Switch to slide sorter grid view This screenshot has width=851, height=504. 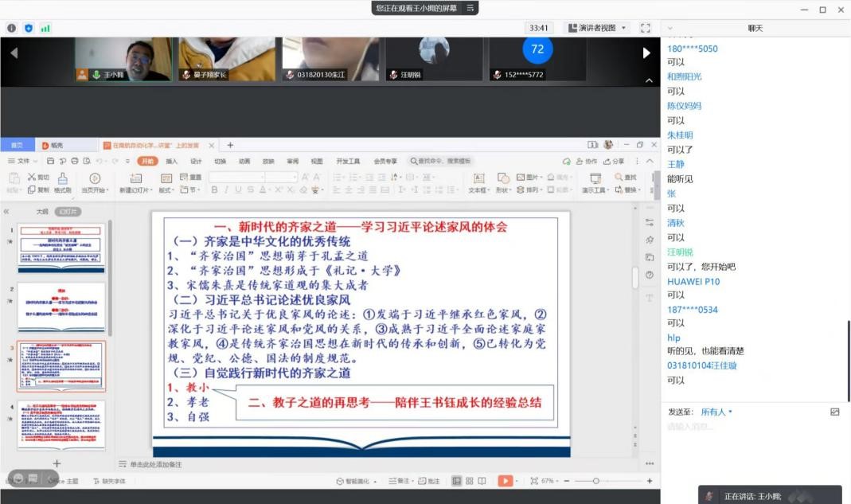coord(470,481)
